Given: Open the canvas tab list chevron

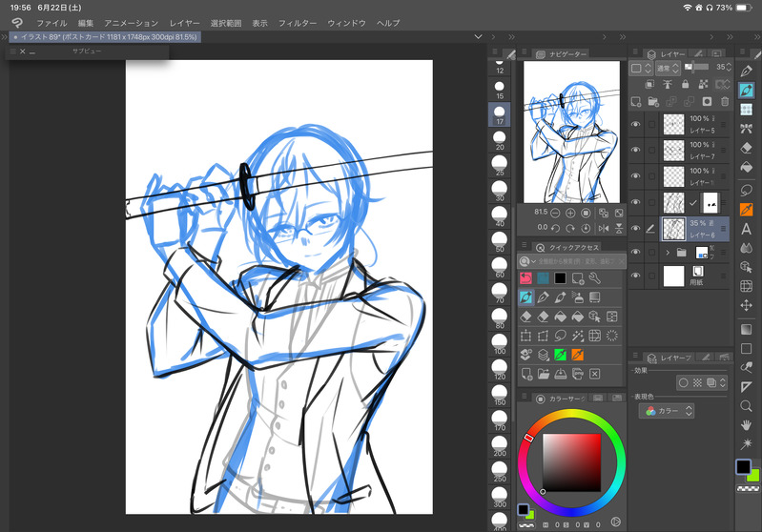Looking at the screenshot, I should click(x=478, y=37).
